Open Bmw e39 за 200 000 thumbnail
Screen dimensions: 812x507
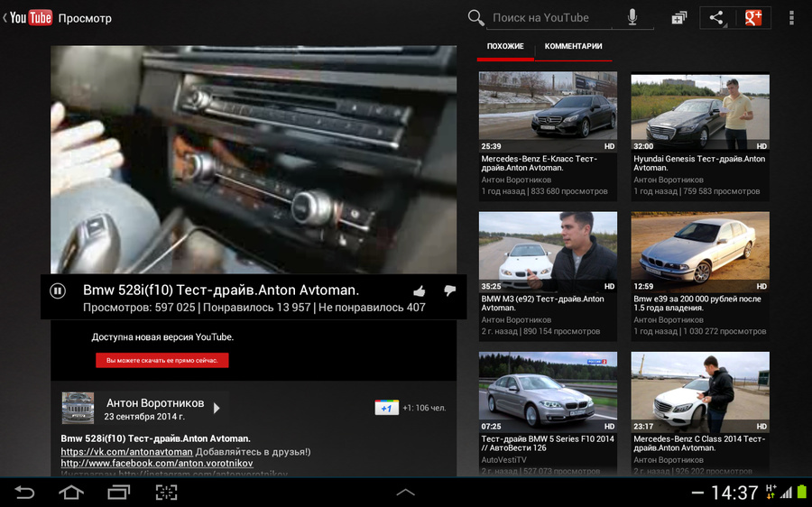(700, 252)
